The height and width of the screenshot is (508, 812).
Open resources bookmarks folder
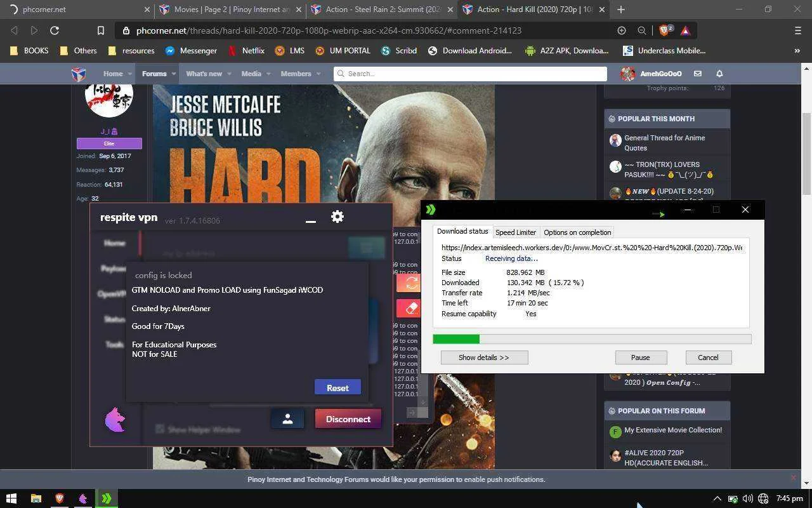point(131,51)
